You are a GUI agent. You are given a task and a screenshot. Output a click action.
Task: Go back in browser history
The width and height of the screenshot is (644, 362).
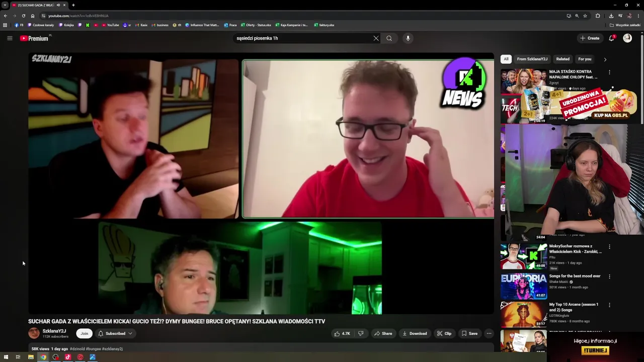pos(6,16)
